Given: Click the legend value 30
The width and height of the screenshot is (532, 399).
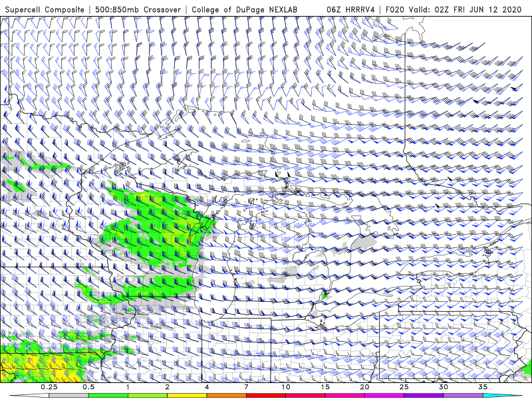Looking at the screenshot, I should pyautogui.click(x=443, y=387).
